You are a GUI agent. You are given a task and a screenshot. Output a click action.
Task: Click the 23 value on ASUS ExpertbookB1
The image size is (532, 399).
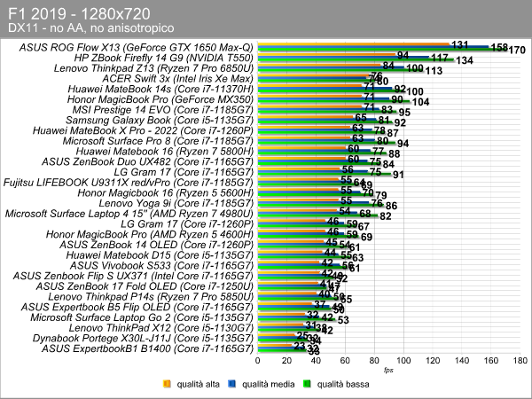point(300,346)
